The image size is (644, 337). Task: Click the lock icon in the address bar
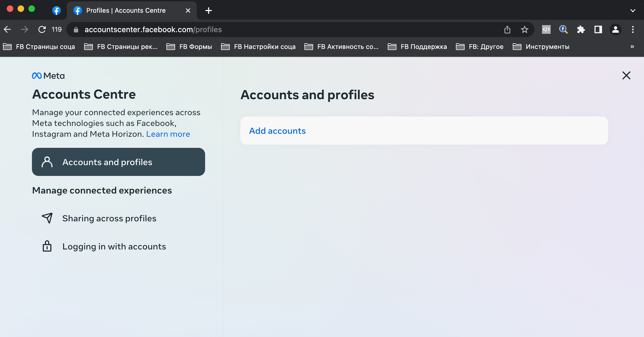coord(76,29)
